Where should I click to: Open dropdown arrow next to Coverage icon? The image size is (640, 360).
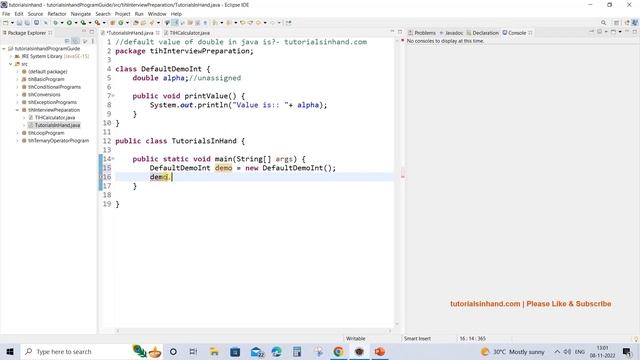pos(90,23)
